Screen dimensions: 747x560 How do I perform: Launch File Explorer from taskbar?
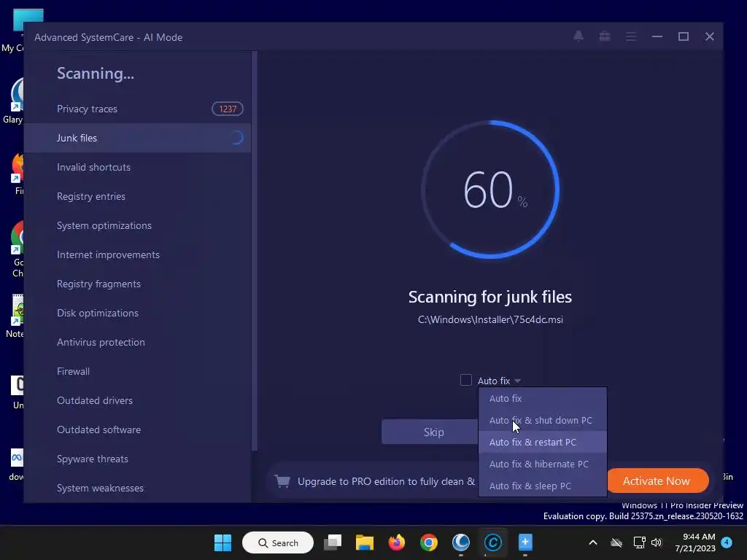[365, 542]
